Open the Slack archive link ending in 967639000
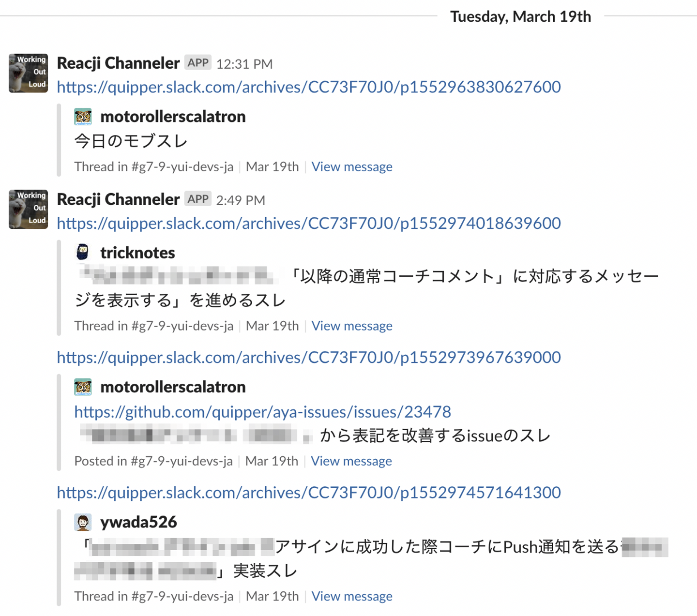Viewport: 697px width, 616px height. (x=309, y=358)
